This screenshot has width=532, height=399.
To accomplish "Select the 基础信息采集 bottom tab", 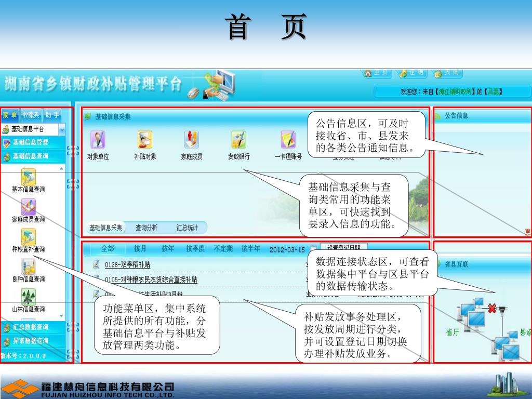I will point(105,228).
